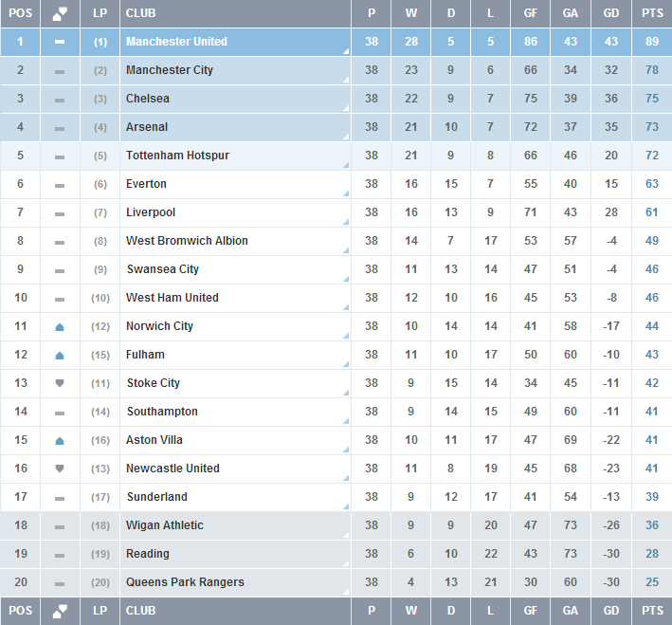Image resolution: width=672 pixels, height=625 pixels.
Task: Click Fulham's blue up arrow icon
Action: pos(60,355)
